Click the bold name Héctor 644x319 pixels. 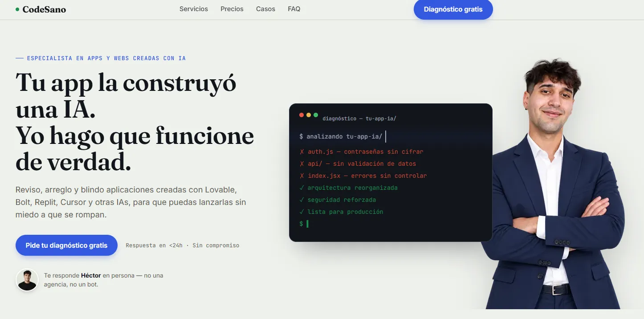point(91,275)
